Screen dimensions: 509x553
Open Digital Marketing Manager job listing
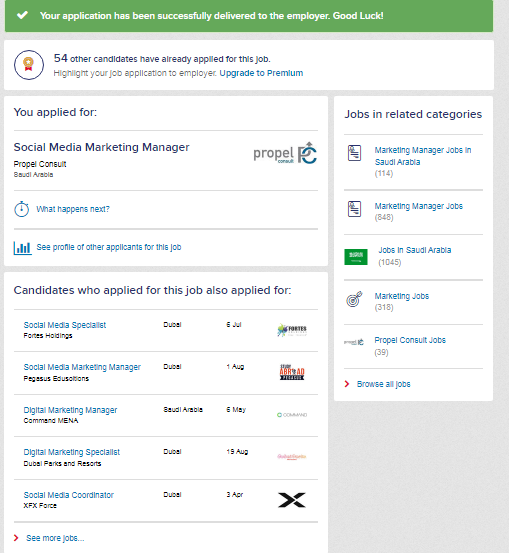point(70,410)
